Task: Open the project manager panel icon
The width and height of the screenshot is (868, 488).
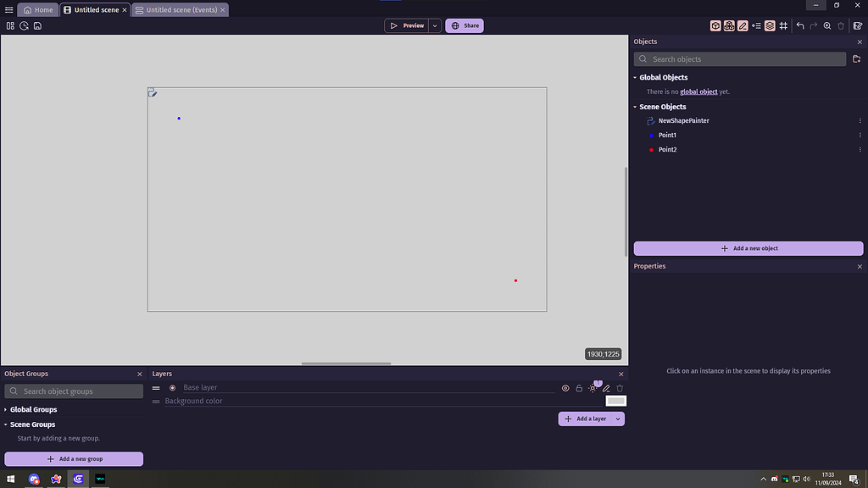Action: click(x=10, y=26)
